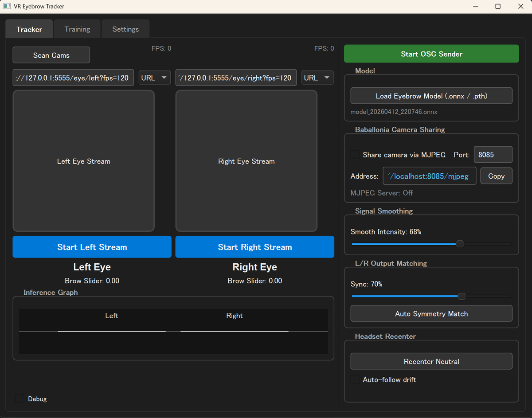Click the Right Eye heading
Image resolution: width=532 pixels, height=418 pixels.
(x=255, y=267)
